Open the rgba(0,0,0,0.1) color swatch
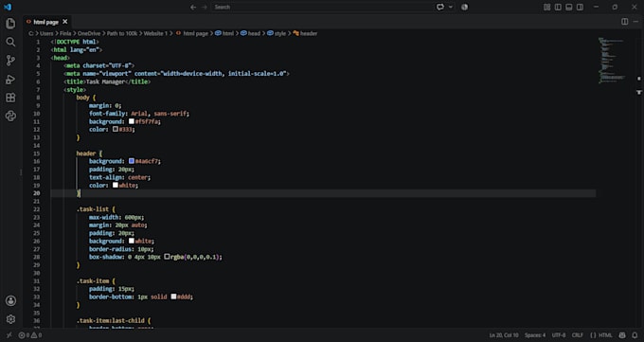Image resolution: width=644 pixels, height=342 pixels. 167,257
